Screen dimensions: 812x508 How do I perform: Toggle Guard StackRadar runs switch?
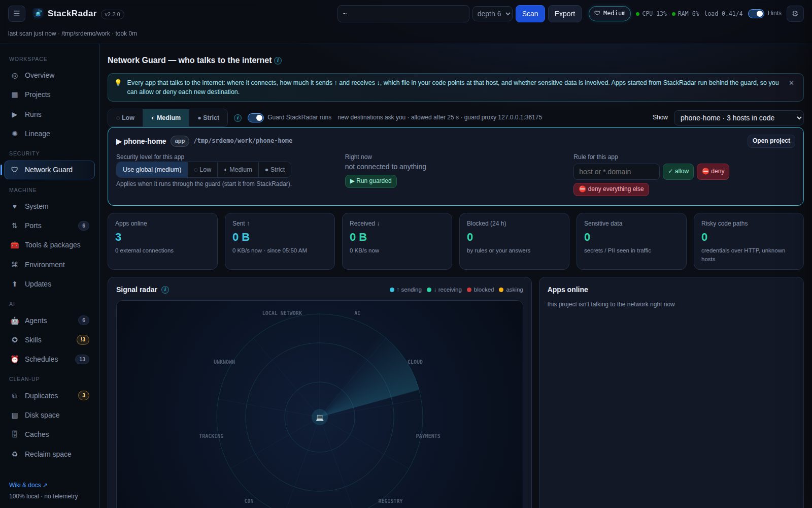[x=255, y=118]
